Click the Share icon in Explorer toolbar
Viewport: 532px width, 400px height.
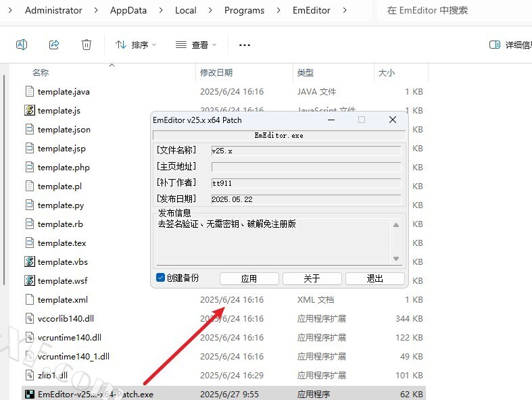point(54,45)
